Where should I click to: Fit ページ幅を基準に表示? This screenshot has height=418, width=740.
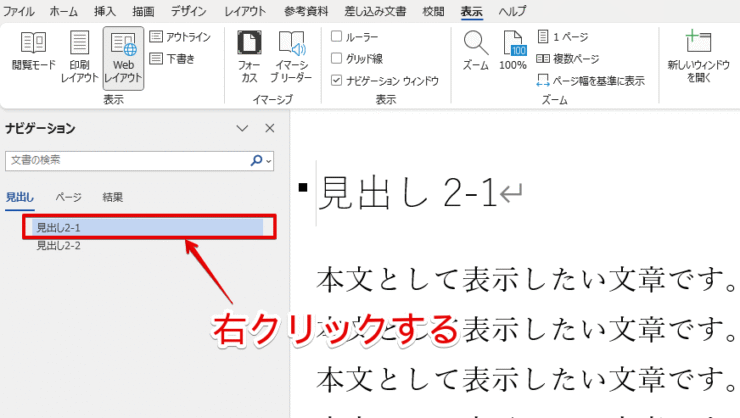[590, 81]
